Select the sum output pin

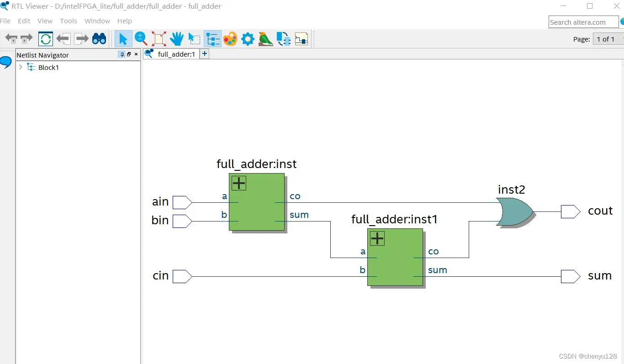pos(571,276)
